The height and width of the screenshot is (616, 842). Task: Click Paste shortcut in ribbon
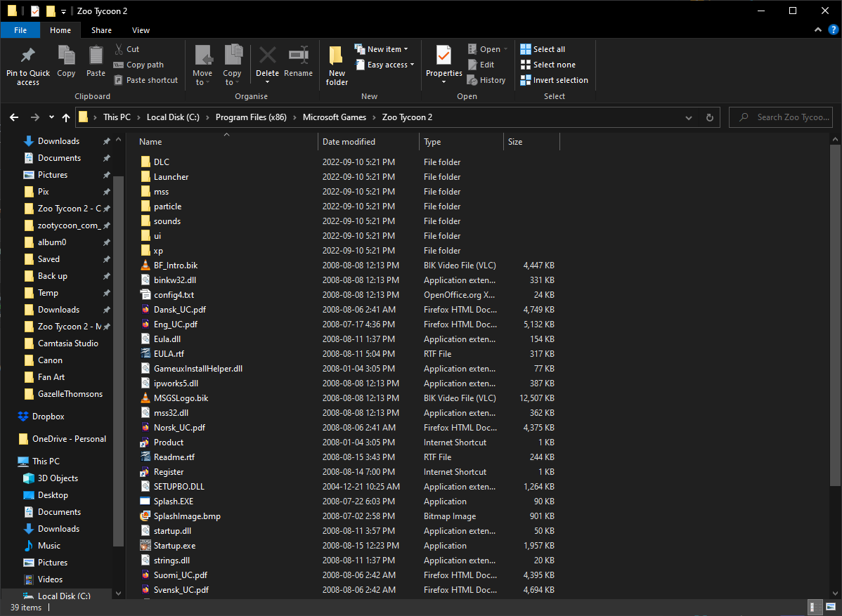(146, 80)
